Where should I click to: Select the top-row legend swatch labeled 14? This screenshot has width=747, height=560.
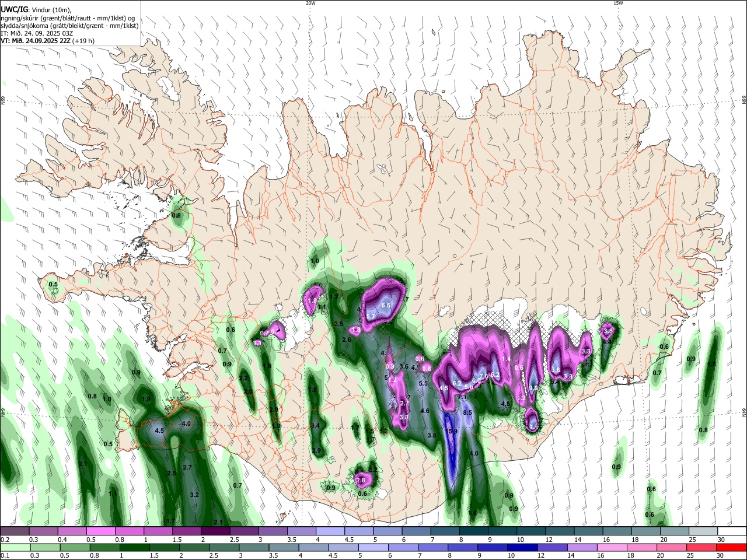589,531
